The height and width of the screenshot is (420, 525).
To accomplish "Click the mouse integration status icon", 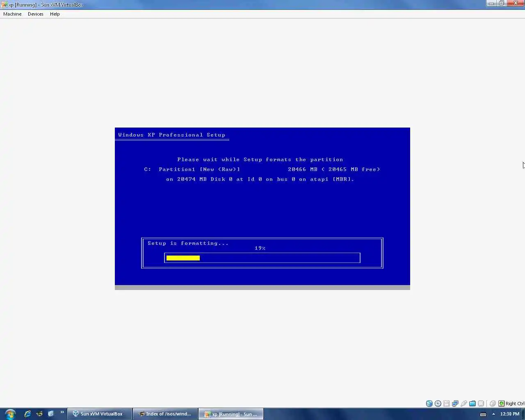I will (493, 404).
